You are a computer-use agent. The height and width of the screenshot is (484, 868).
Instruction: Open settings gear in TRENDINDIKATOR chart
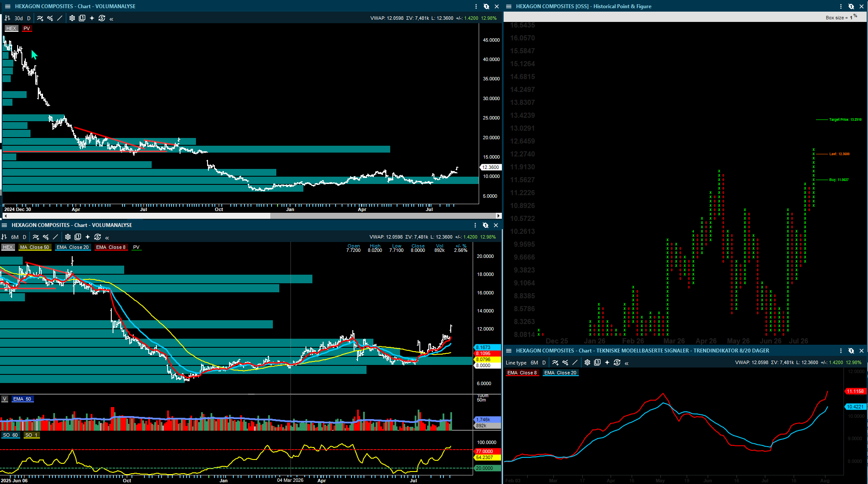[587, 362]
